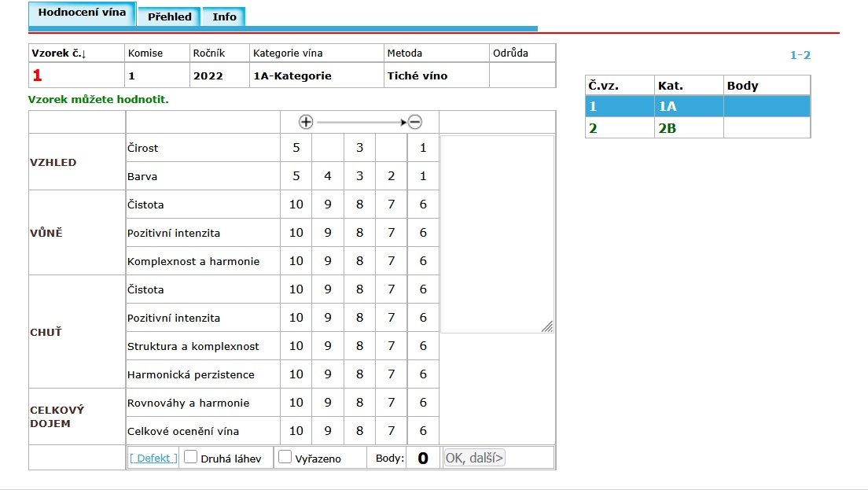Select the Hodnocení vína tab
This screenshot has height=490, width=868.
click(82, 13)
